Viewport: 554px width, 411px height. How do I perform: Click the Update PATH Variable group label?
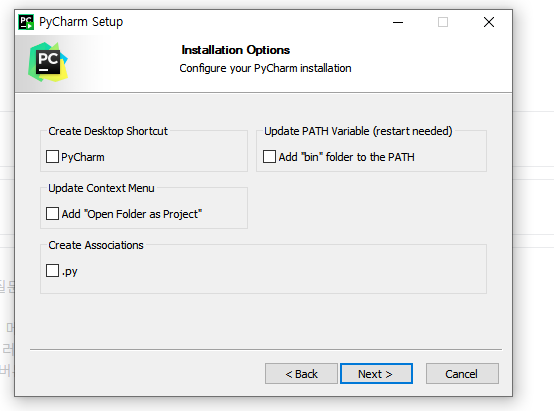tap(358, 131)
